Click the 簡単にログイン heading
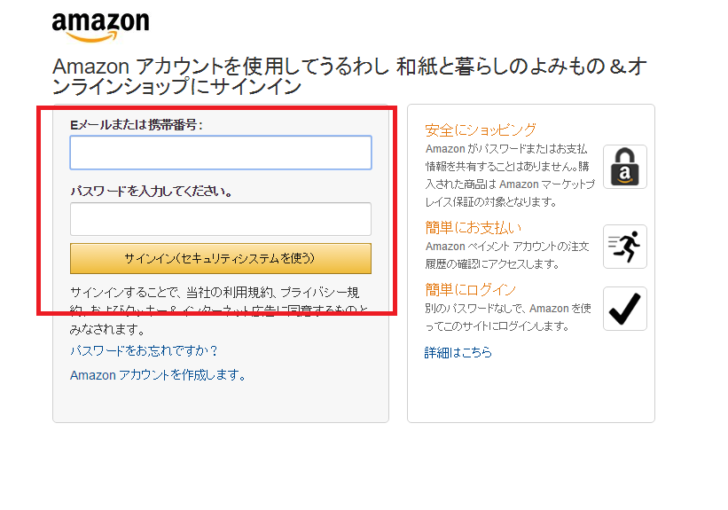 (x=471, y=290)
